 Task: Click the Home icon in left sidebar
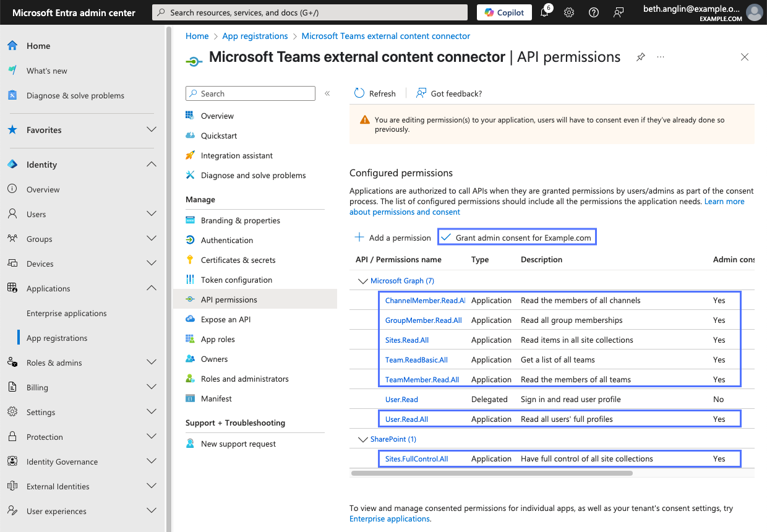tap(12, 46)
